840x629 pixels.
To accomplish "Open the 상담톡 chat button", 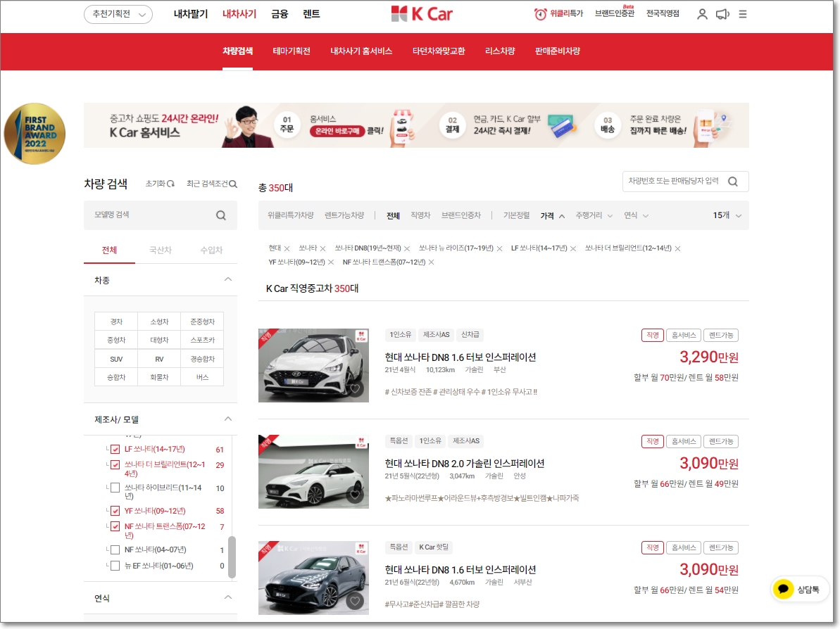I will click(798, 590).
